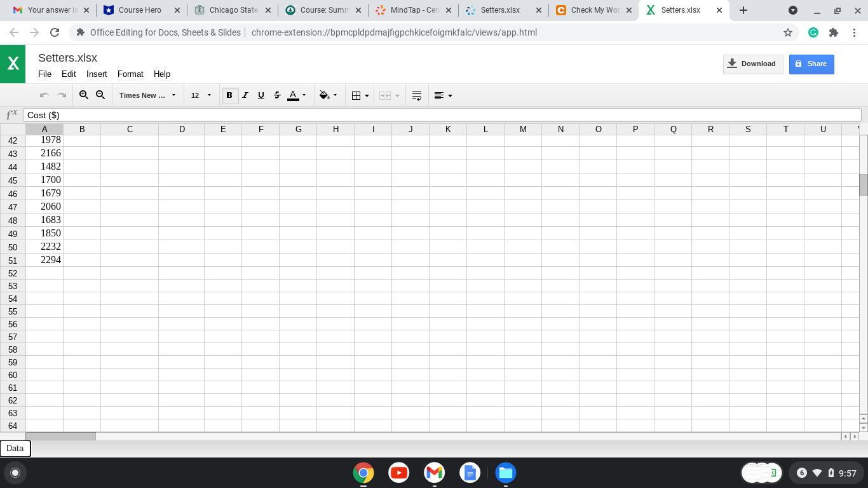Open the Edit menu
Image resolution: width=868 pixels, height=488 pixels.
coord(69,74)
